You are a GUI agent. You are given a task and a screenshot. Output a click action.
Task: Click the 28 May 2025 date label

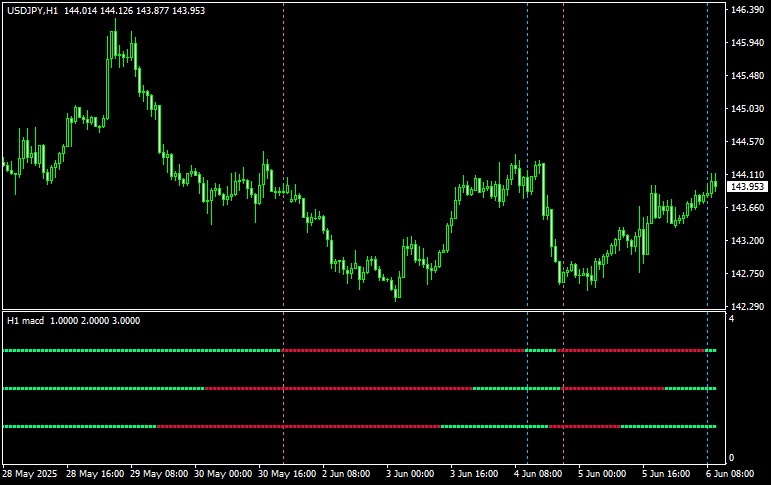coord(30,474)
